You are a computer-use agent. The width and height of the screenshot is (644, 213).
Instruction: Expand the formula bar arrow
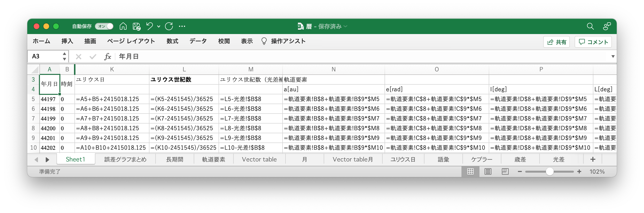613,56
